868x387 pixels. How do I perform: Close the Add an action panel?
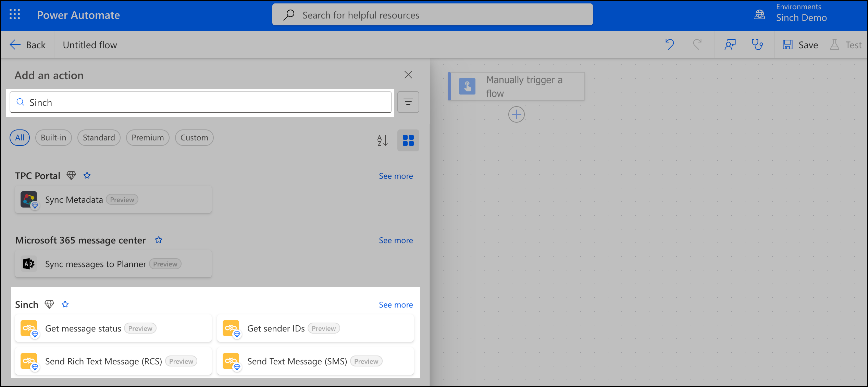pos(408,75)
